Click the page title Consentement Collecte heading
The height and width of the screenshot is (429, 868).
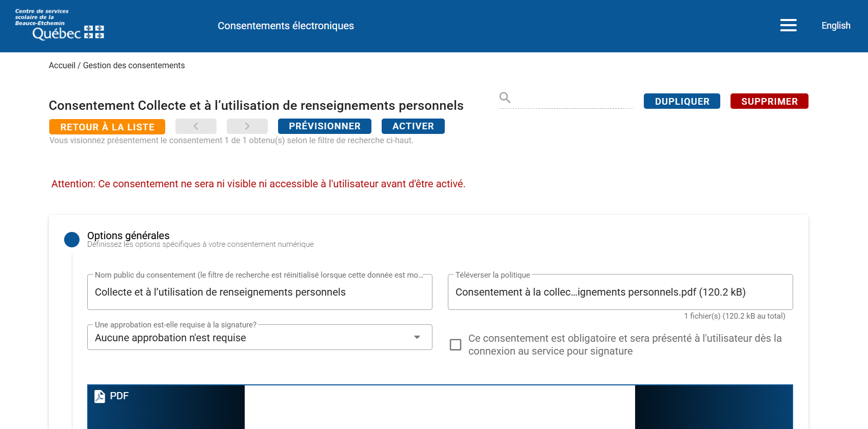[x=256, y=105]
